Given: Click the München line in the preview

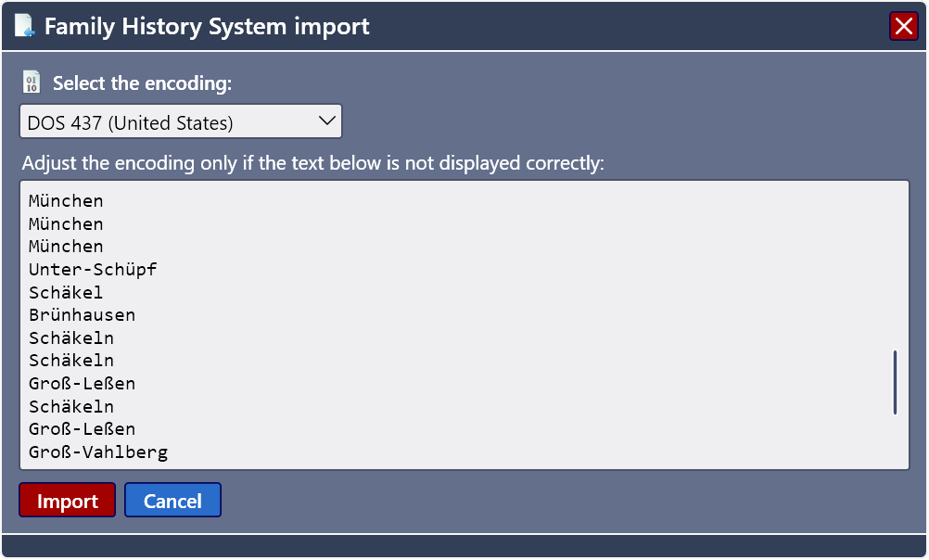Looking at the screenshot, I should coord(65,200).
